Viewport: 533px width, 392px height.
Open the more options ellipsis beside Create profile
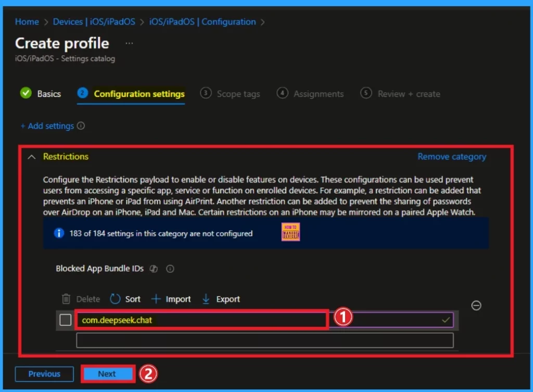click(x=129, y=43)
